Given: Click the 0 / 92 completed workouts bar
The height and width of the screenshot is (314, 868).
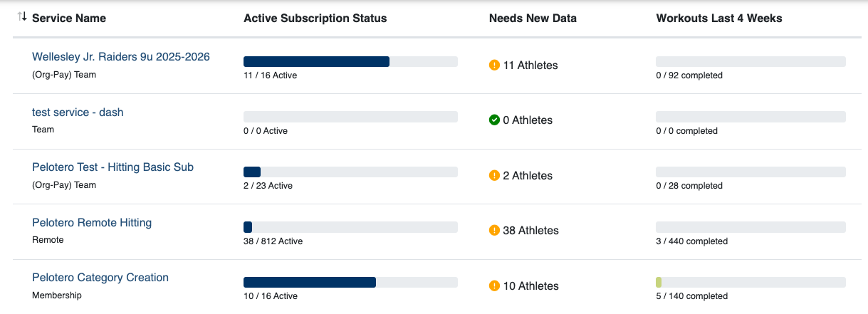Looking at the screenshot, I should (x=751, y=62).
